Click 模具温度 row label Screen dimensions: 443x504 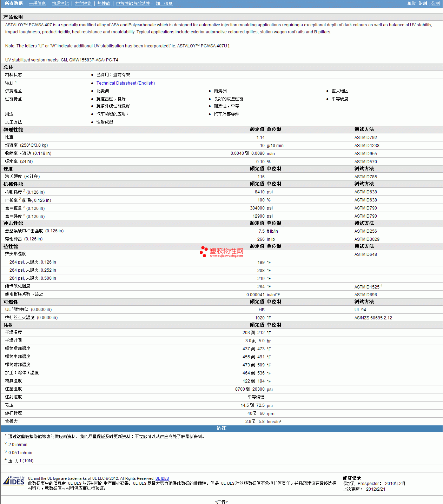(13, 381)
